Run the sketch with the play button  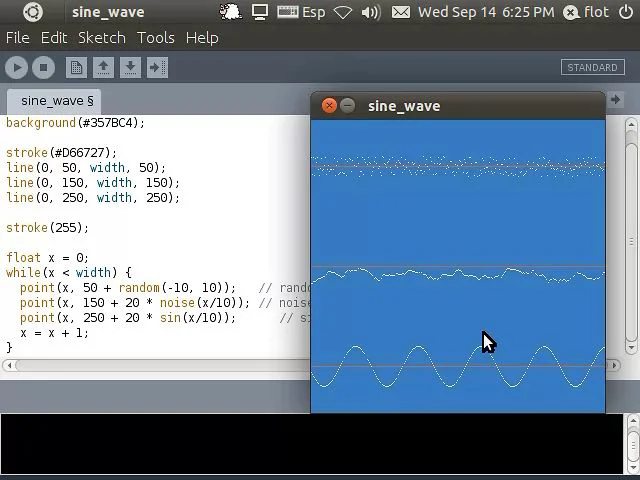(16, 67)
